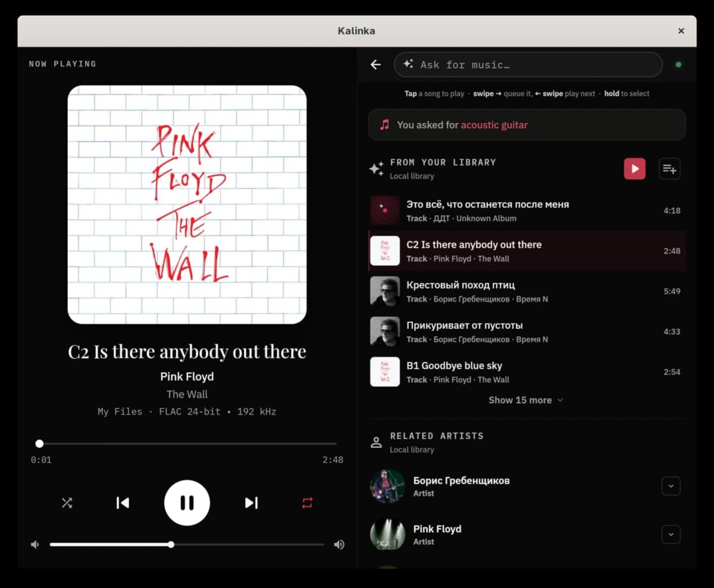Go back using the arrow icon
Screen dimensions: 714x588
375,64
